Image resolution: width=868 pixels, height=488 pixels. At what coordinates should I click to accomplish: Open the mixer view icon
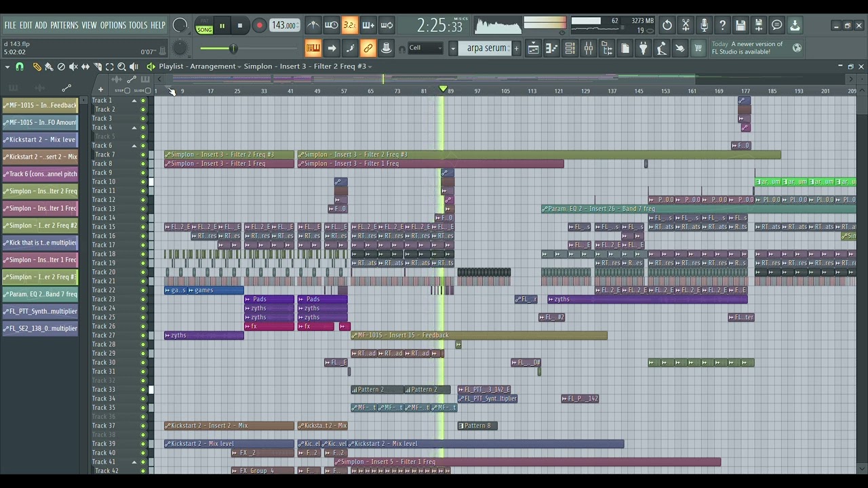(x=588, y=48)
